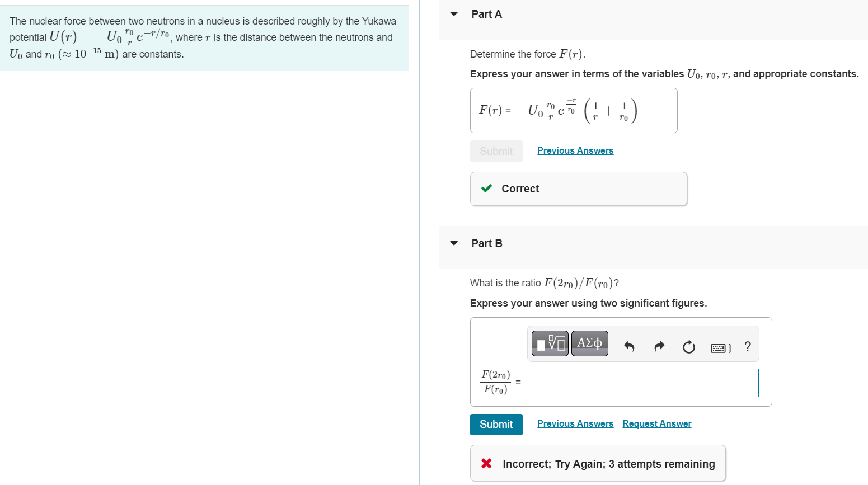Redo the equation edit
The width and height of the screenshot is (868, 485).
pos(659,346)
